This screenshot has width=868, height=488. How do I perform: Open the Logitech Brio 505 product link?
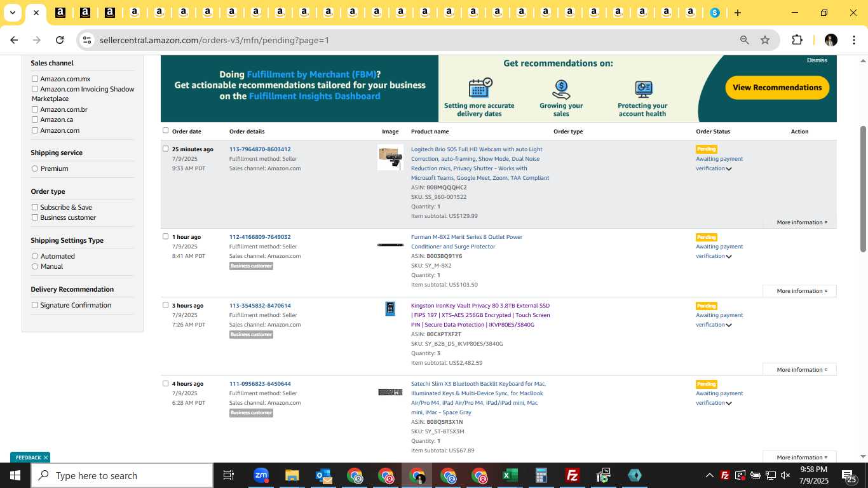480,163
